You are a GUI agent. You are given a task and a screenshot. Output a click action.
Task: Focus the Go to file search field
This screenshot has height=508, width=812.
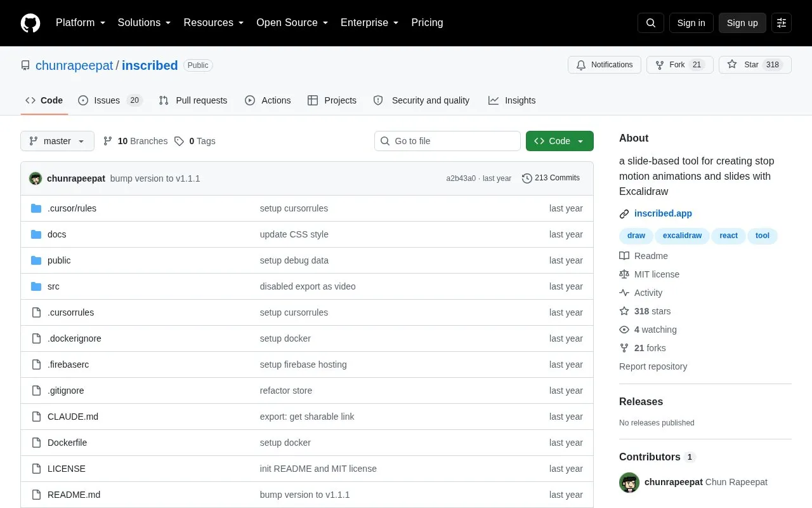[x=447, y=141]
